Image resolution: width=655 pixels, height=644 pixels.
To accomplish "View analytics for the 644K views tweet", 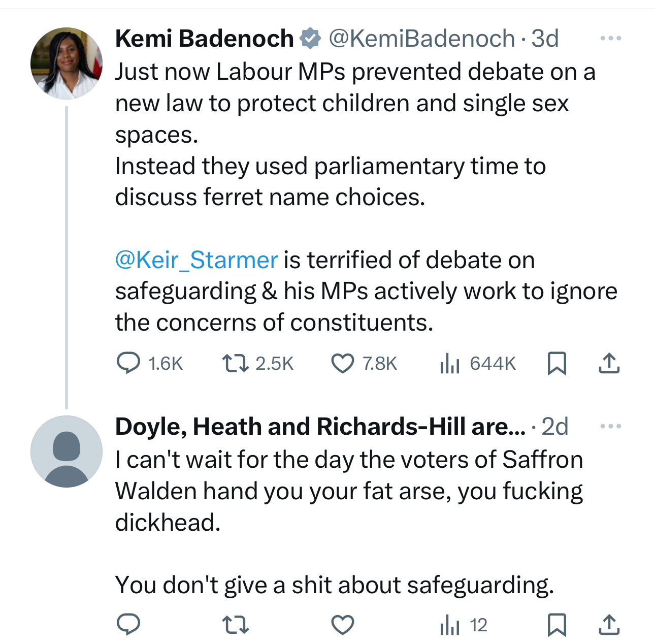I will click(450, 364).
